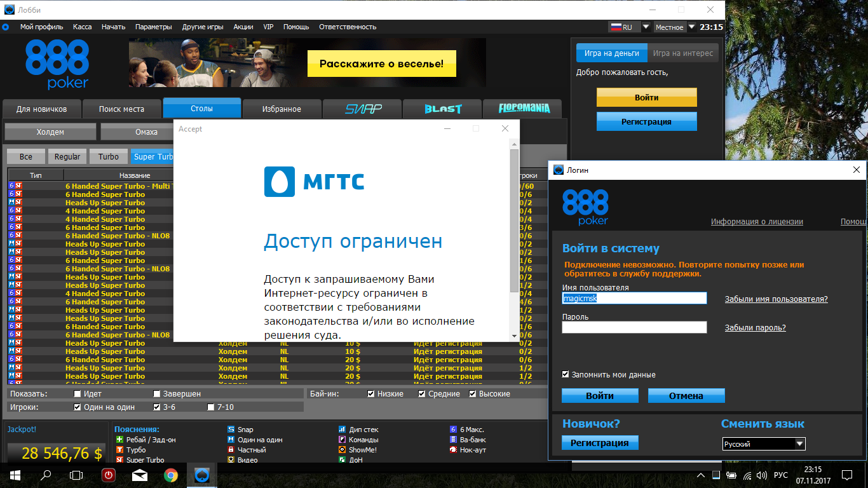
Task: Expand hidden system tray icons chevron
Action: (701, 475)
